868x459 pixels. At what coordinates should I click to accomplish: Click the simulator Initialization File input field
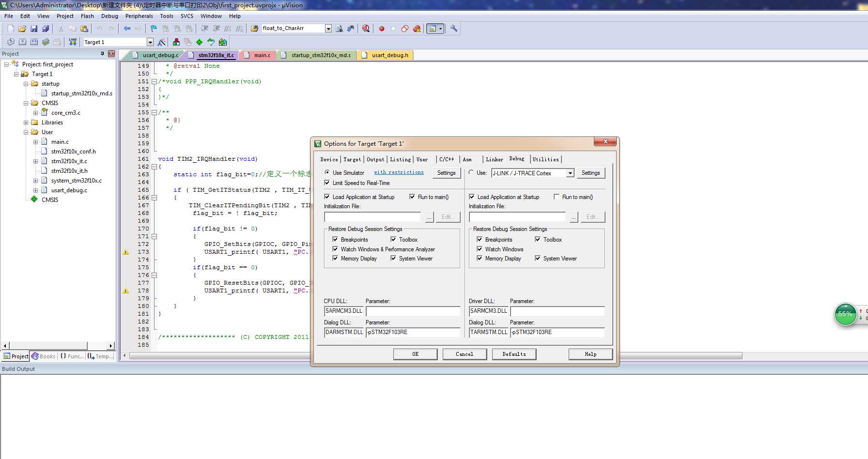point(372,217)
